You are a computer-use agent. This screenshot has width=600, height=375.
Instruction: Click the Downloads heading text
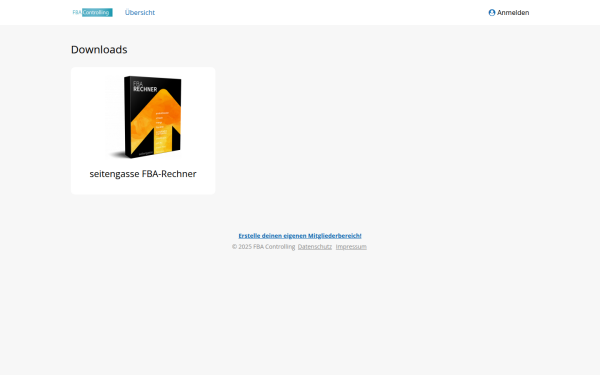99,50
